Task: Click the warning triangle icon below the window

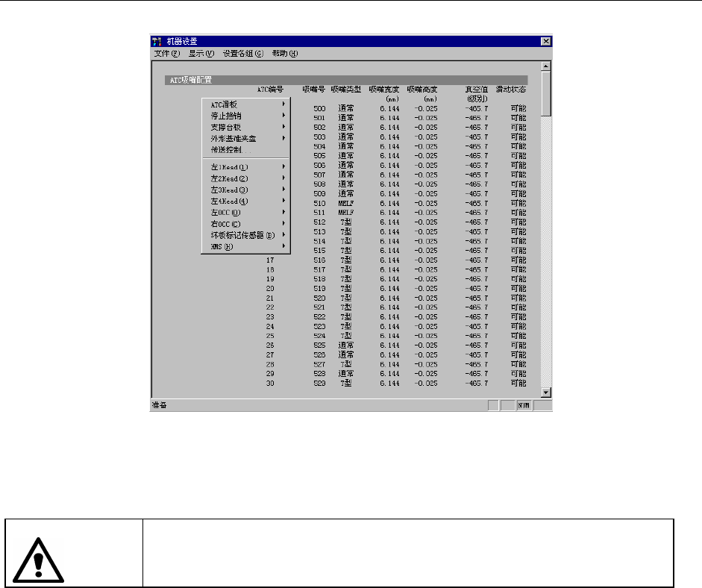Action: 38,560
